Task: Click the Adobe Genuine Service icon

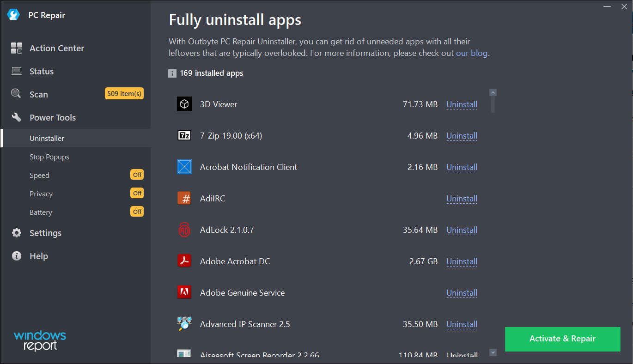Action: pyautogui.click(x=184, y=292)
